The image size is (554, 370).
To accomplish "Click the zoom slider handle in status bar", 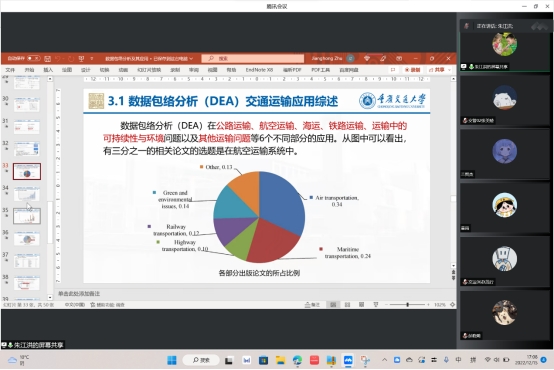I will (408, 305).
